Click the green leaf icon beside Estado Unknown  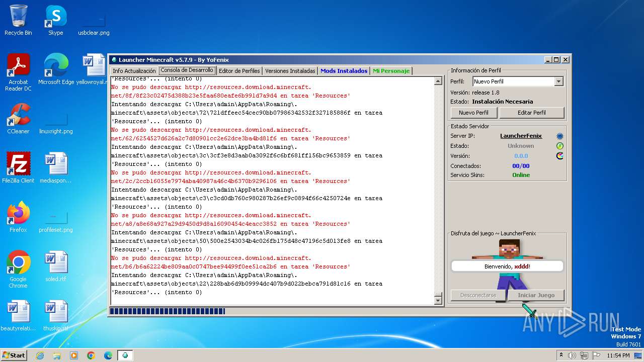(x=559, y=146)
